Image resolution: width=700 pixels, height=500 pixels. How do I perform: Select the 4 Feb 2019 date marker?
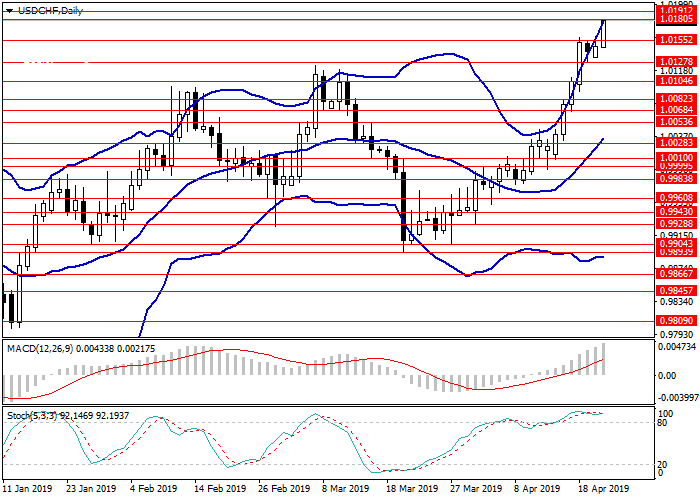(x=157, y=490)
